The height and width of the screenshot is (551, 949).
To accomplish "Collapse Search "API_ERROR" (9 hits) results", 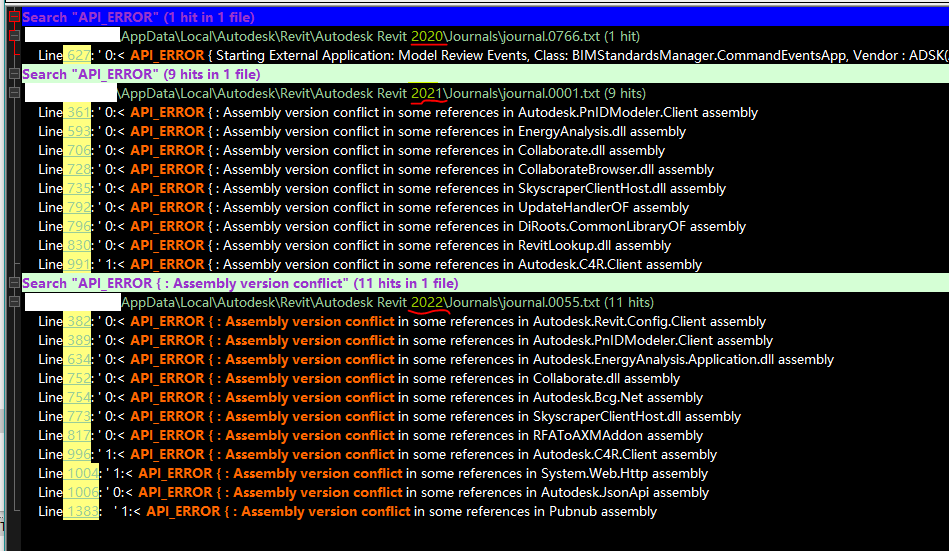I will (x=15, y=74).
